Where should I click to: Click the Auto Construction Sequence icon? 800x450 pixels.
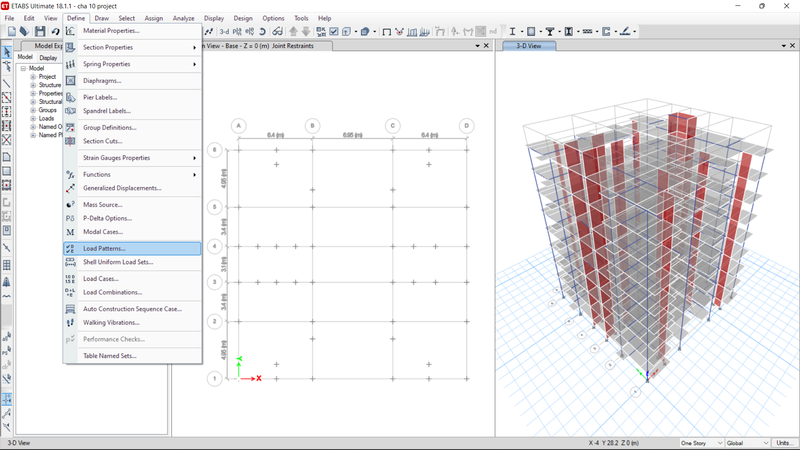coord(70,309)
